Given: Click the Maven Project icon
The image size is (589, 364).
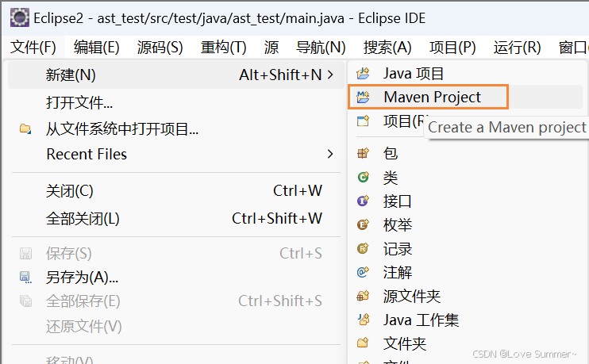Looking at the screenshot, I should click(x=363, y=97).
